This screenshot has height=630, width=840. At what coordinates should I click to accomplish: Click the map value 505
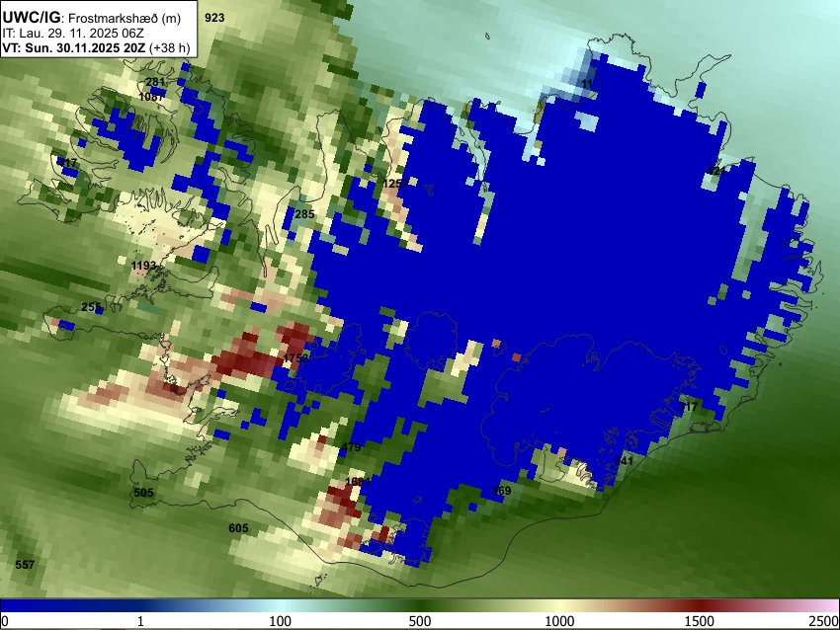(x=143, y=493)
